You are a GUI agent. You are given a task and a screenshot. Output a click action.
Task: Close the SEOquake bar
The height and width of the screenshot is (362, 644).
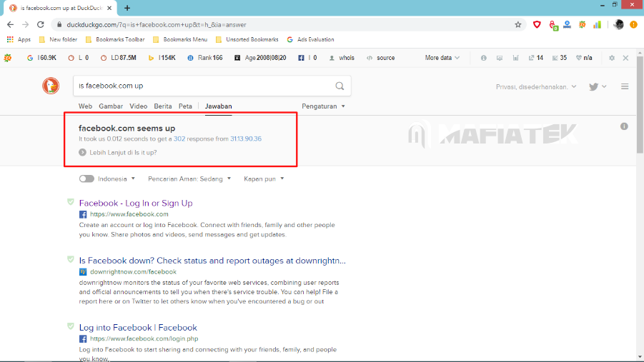tap(625, 58)
